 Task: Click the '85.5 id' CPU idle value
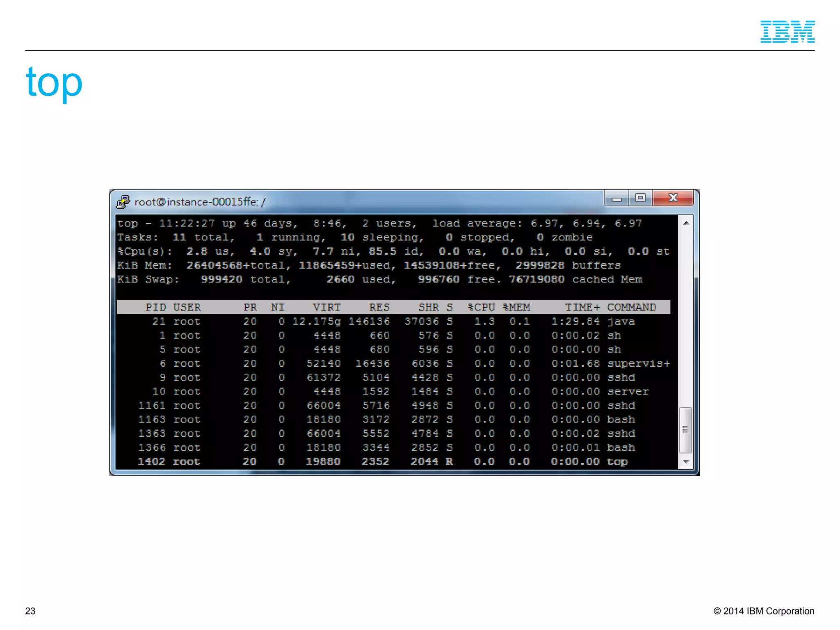coord(393,251)
